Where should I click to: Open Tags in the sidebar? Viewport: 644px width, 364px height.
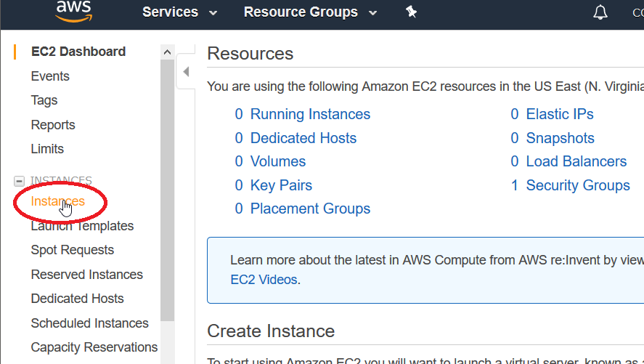click(x=44, y=100)
